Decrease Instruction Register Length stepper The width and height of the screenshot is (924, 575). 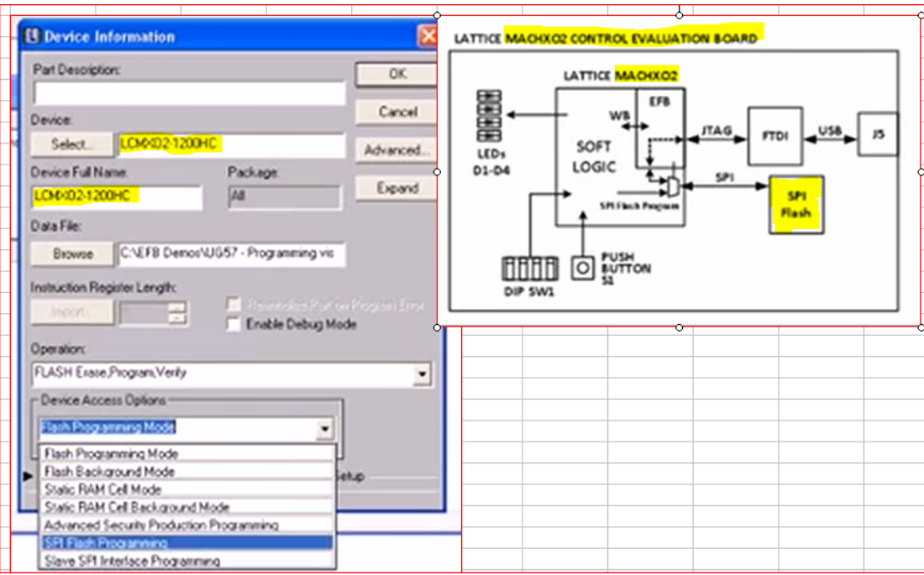pyautogui.click(x=176, y=319)
